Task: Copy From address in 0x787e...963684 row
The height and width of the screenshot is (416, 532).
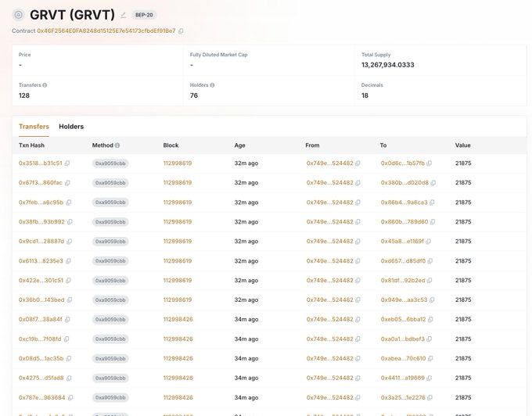Action: pos(358,398)
